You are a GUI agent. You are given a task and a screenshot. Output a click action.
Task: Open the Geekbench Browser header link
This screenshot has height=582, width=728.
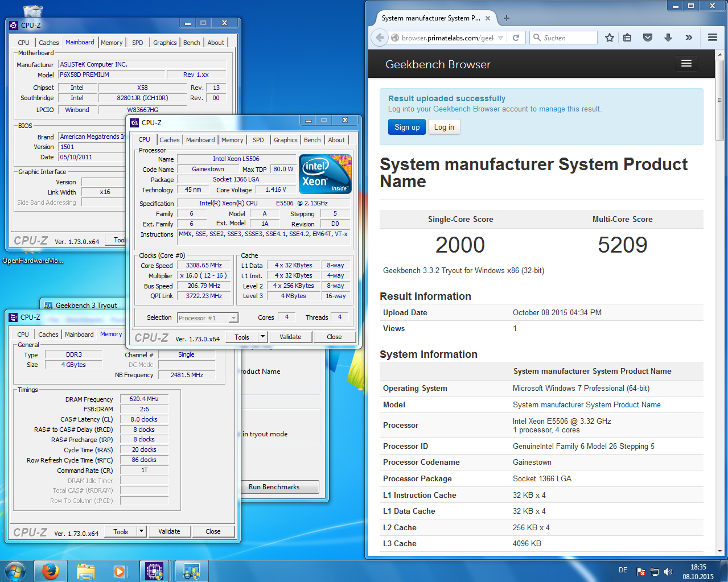click(438, 64)
